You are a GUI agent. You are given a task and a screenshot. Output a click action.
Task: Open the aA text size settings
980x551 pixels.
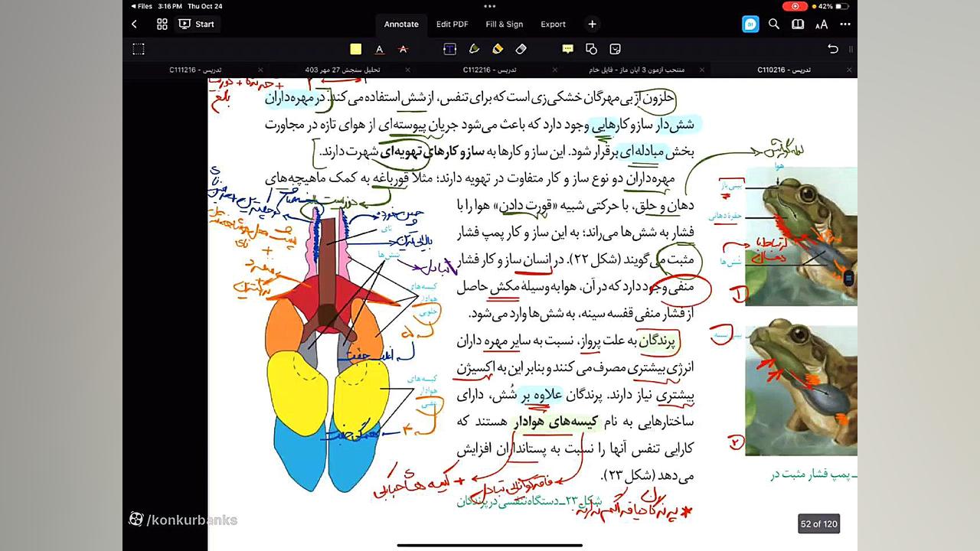tap(822, 24)
